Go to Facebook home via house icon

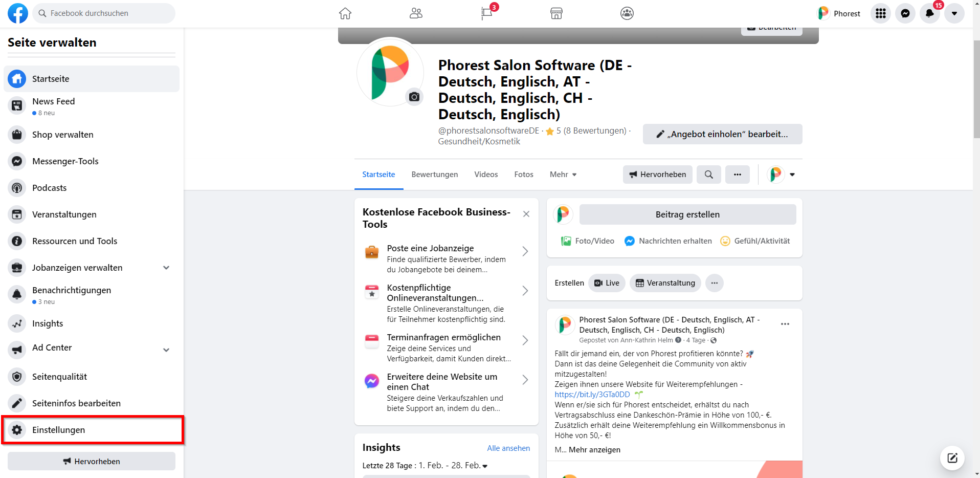point(345,13)
